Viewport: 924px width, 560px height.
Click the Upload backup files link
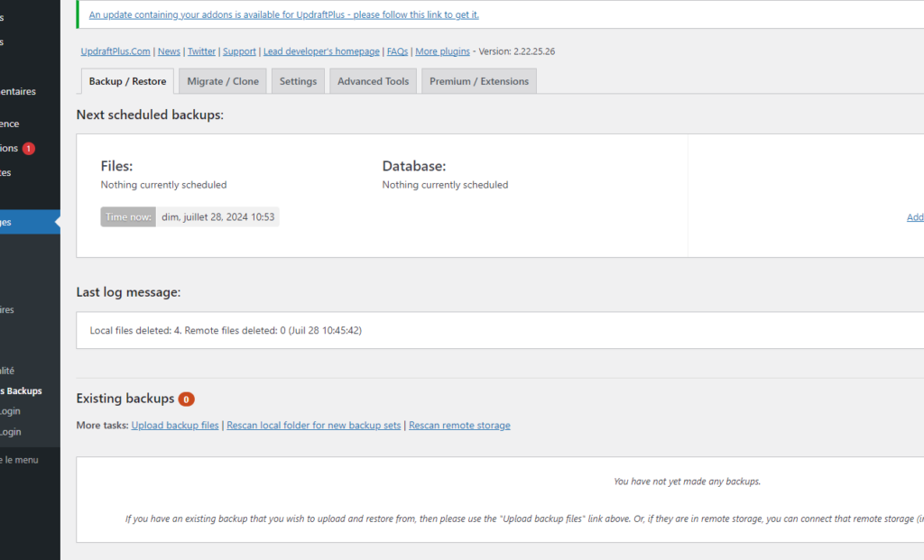pyautogui.click(x=175, y=426)
